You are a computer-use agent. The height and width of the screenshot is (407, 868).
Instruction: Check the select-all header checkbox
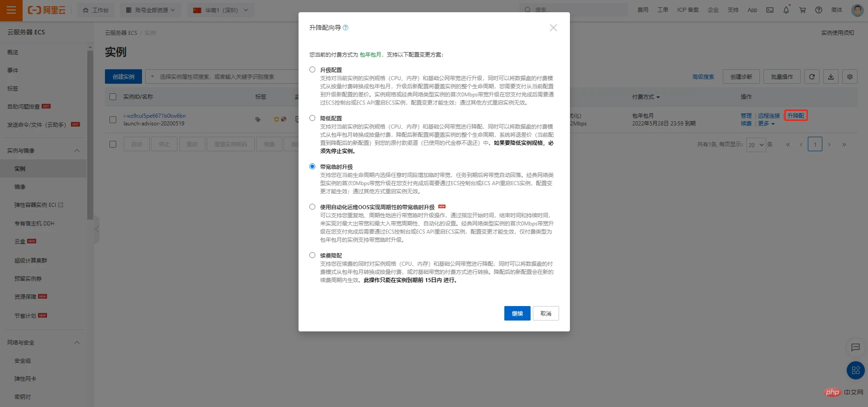[113, 96]
